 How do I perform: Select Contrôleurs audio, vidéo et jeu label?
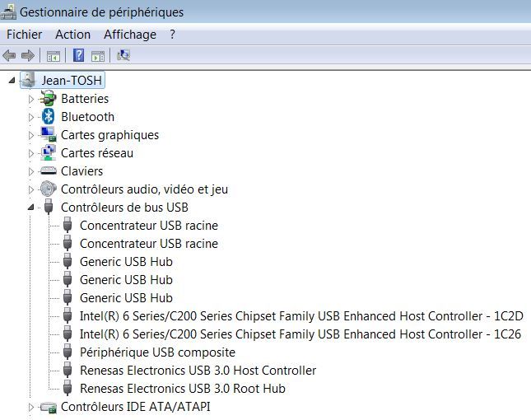click(x=144, y=189)
